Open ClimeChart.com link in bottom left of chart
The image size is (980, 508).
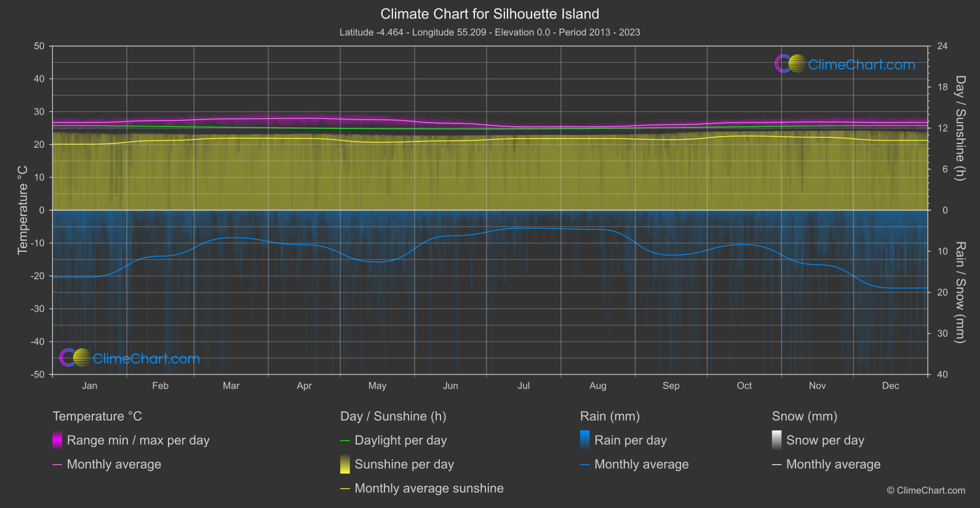[x=146, y=358]
